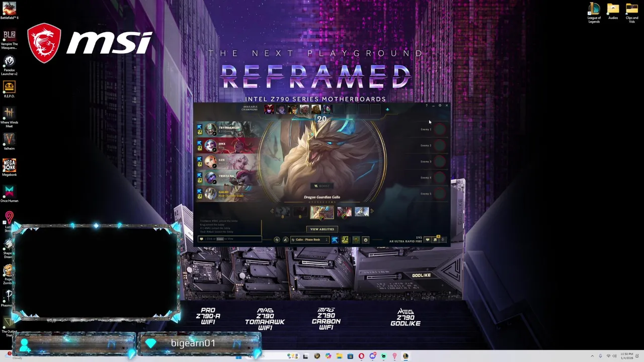Image resolution: width=644 pixels, height=362 pixels.
Task: Open chromas on the red Galio skin
Action: (344, 217)
